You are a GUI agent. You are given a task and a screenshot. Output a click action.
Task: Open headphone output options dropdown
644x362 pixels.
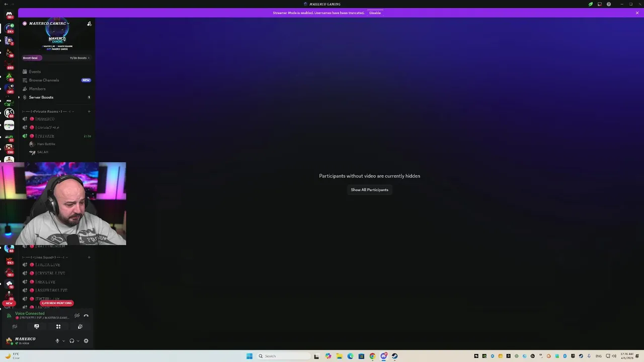[78, 341]
